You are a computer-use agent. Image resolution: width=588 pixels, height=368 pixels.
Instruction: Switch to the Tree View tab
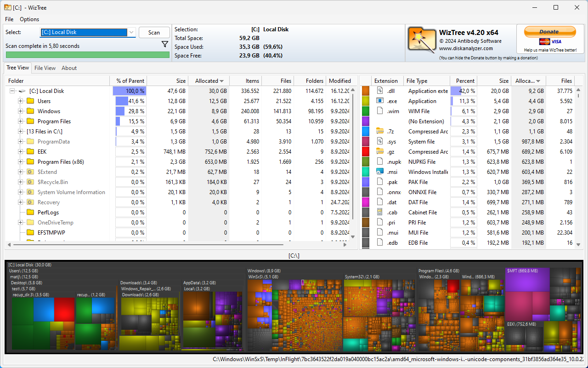coord(18,68)
